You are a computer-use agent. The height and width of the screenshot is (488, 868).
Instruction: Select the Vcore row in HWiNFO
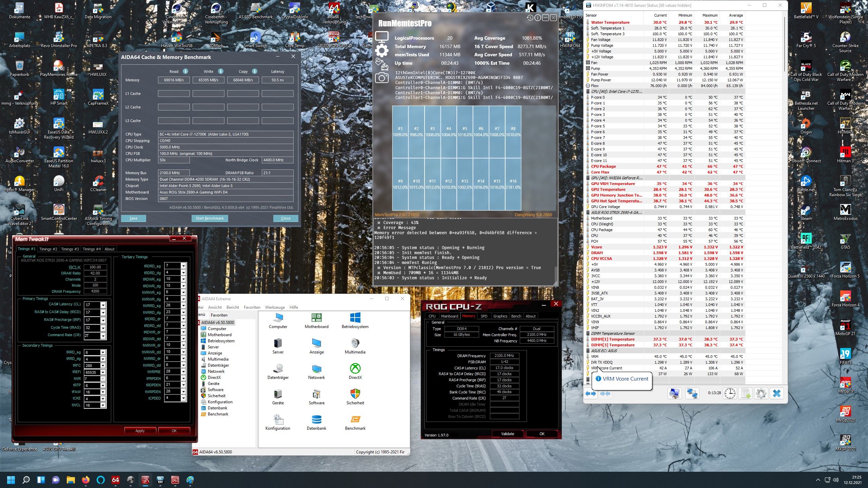665,247
